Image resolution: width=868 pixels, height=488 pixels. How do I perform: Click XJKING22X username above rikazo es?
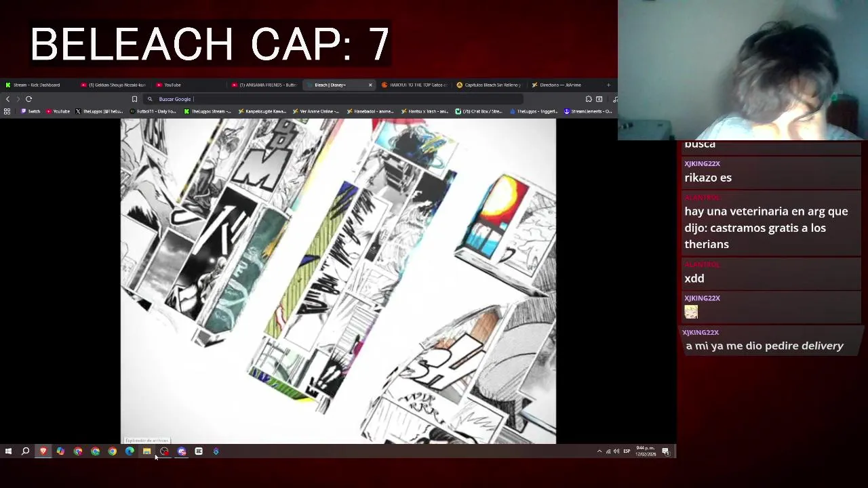click(x=702, y=163)
